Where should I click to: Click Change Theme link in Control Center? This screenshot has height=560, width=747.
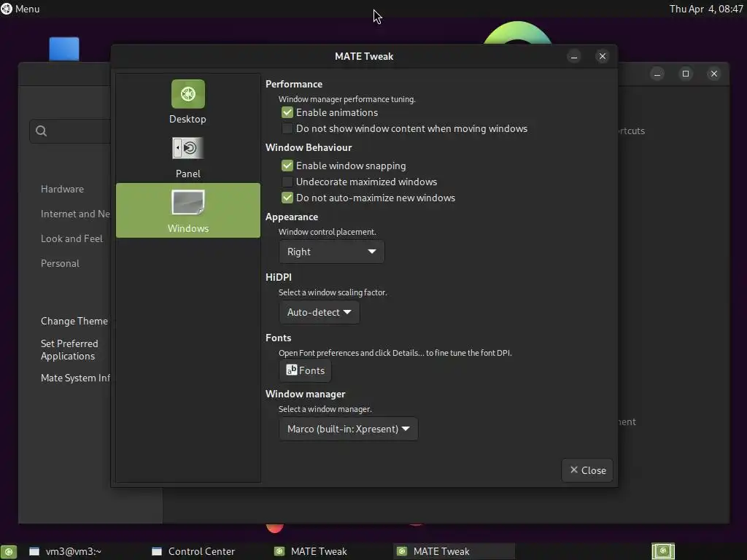(x=74, y=321)
